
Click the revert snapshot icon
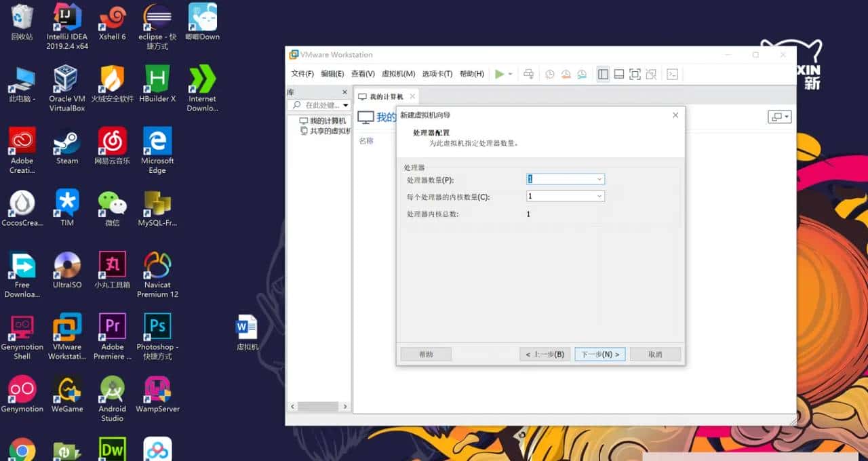click(566, 74)
